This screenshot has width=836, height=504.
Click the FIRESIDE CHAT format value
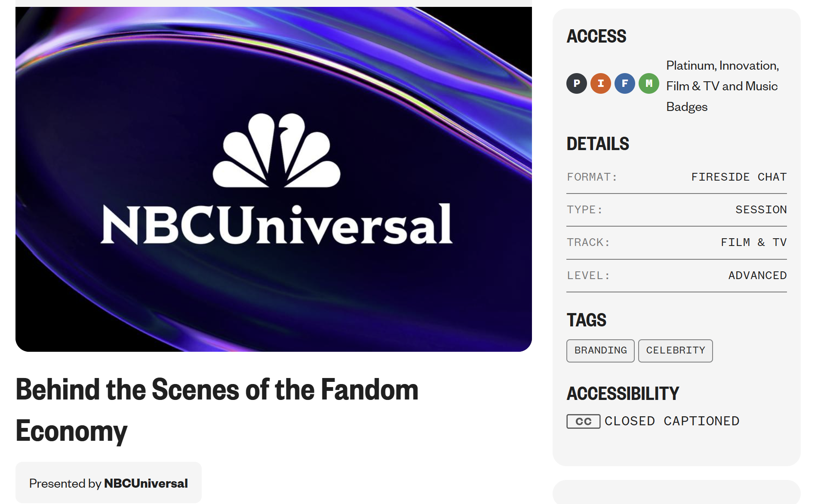coord(739,177)
